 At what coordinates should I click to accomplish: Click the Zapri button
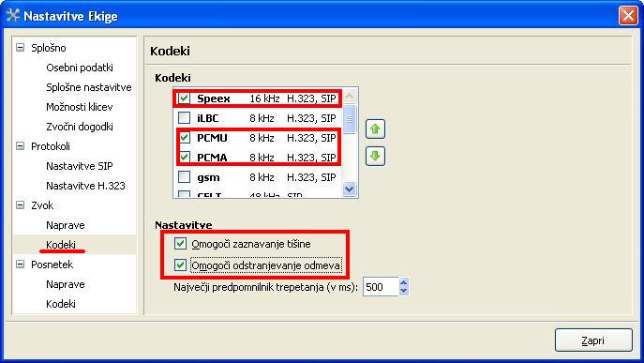point(593,340)
